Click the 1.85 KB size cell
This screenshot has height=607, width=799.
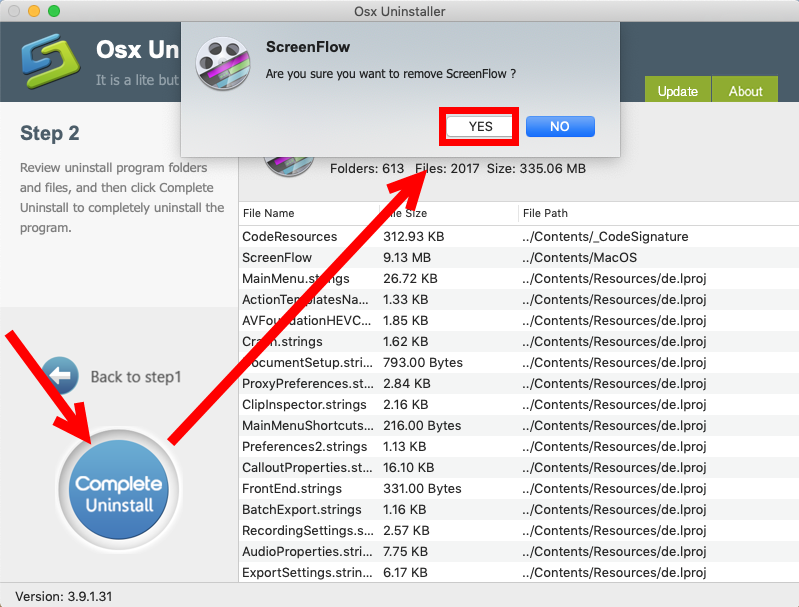tap(405, 321)
